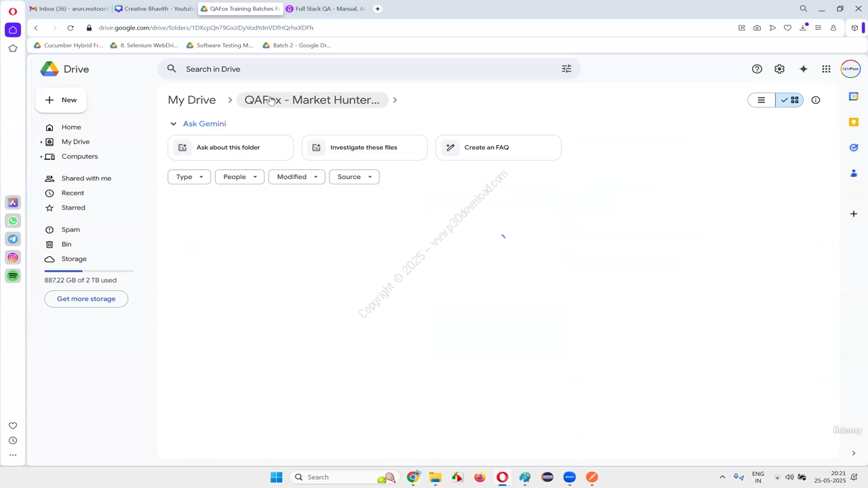Open the Google apps grid
This screenshot has width=868, height=488.
(826, 69)
